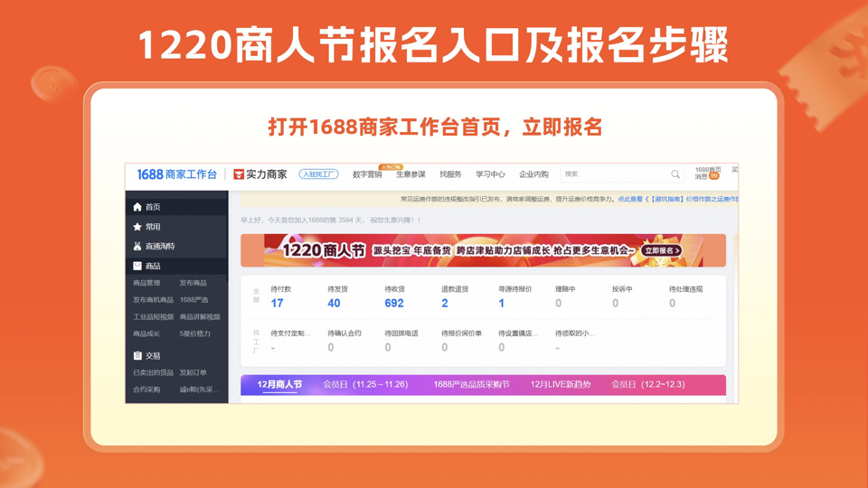Switch to the 12月商人节 tab

point(279,385)
